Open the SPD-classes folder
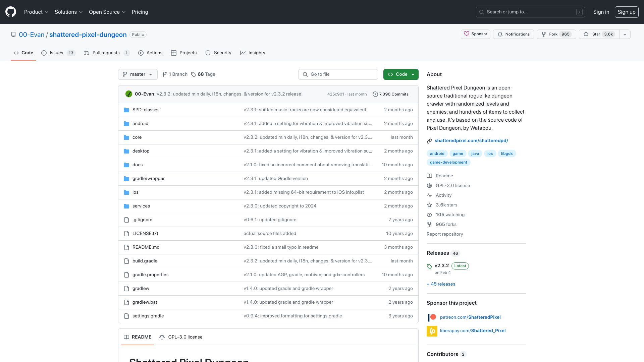This screenshot has height=362, width=644. click(146, 110)
